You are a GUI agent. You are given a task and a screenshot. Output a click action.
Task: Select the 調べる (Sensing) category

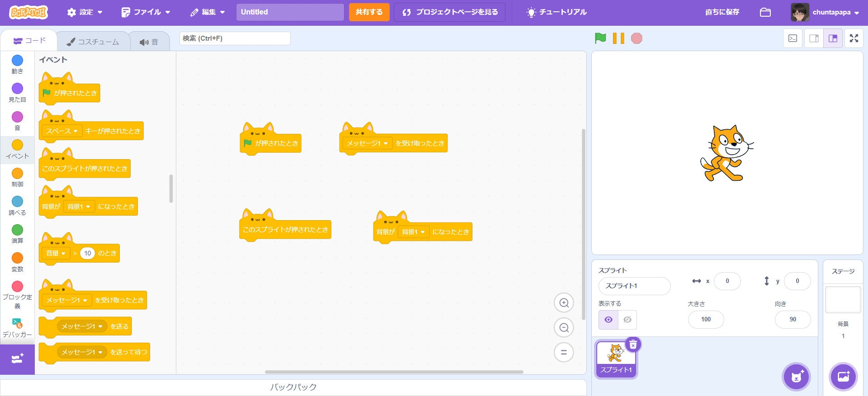(x=17, y=206)
